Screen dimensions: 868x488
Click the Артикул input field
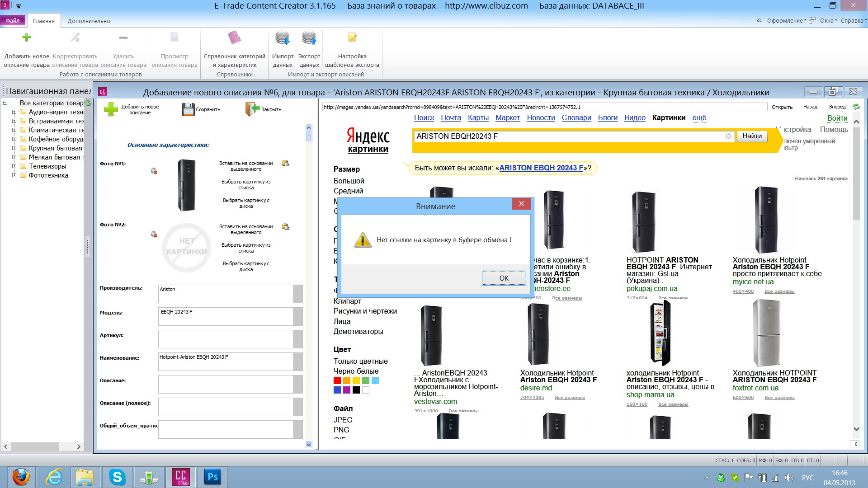(x=226, y=339)
